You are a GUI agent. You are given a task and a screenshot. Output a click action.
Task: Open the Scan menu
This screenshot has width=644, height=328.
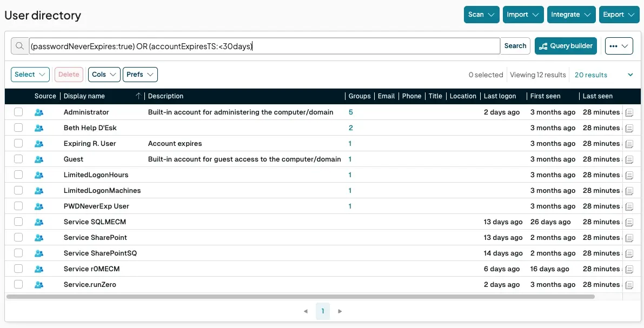(x=481, y=15)
